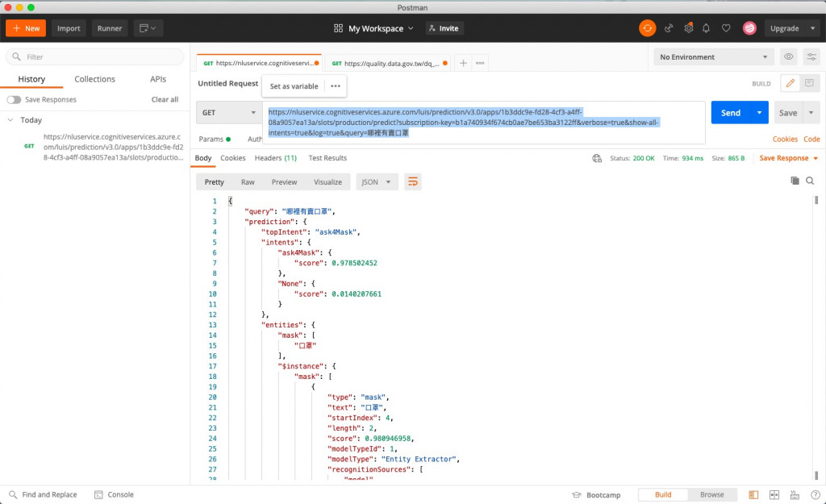Click the Import button
This screenshot has width=826, height=504.
pos(69,28)
